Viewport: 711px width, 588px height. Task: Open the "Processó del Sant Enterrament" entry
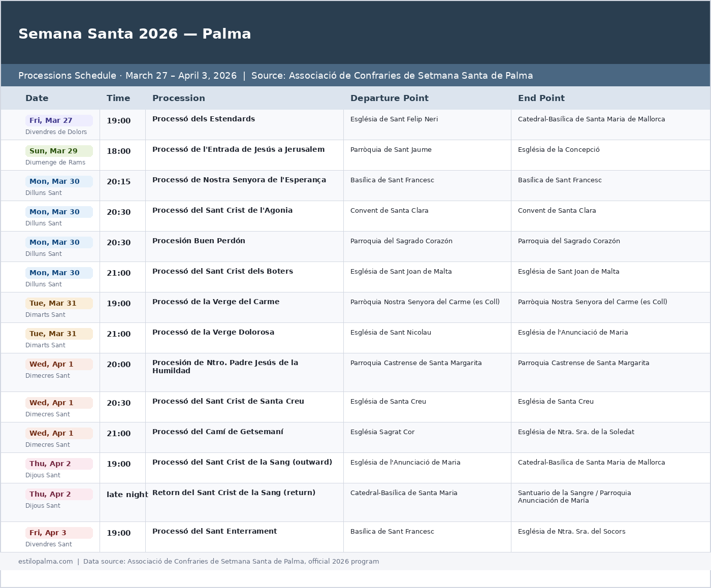[214, 531]
